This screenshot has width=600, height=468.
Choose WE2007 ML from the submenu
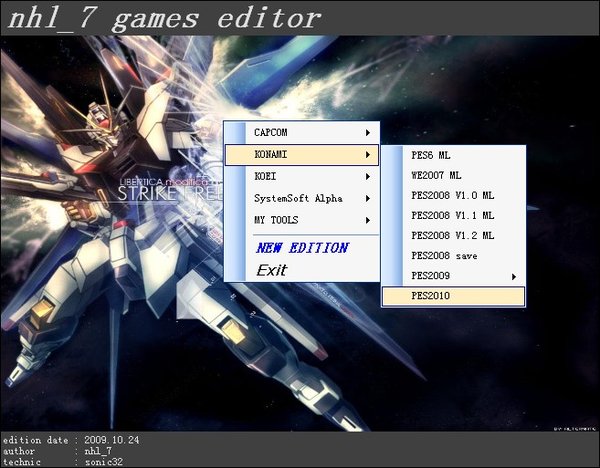click(x=453, y=175)
